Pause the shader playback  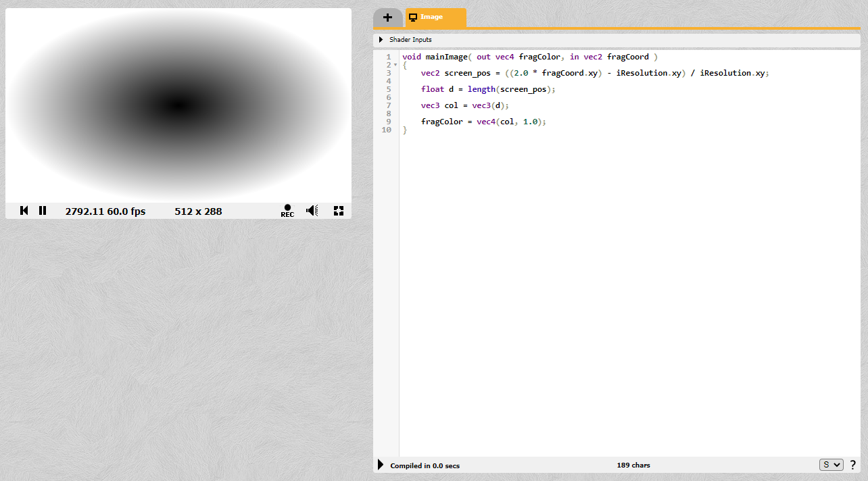[43, 211]
